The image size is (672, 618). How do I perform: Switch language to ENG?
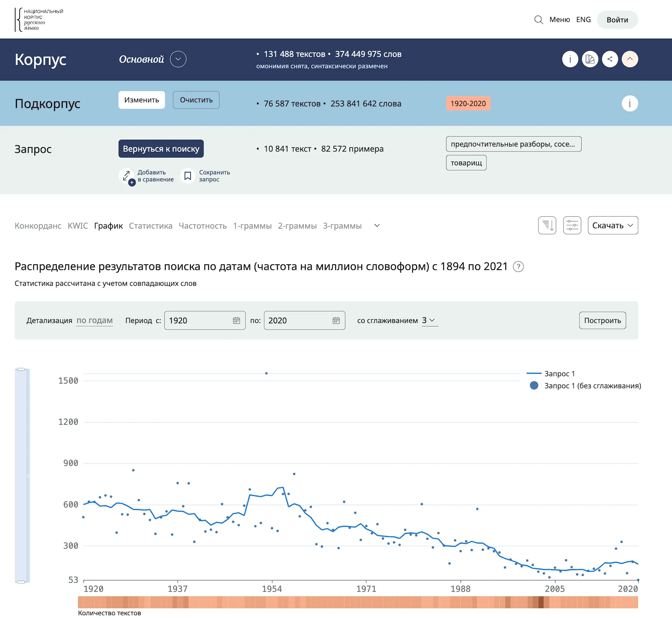click(584, 20)
